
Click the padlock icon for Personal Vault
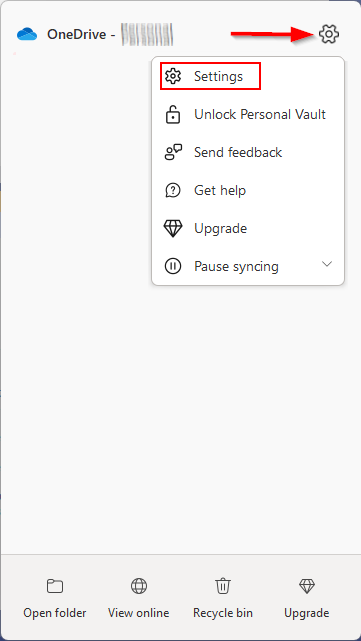coord(173,114)
